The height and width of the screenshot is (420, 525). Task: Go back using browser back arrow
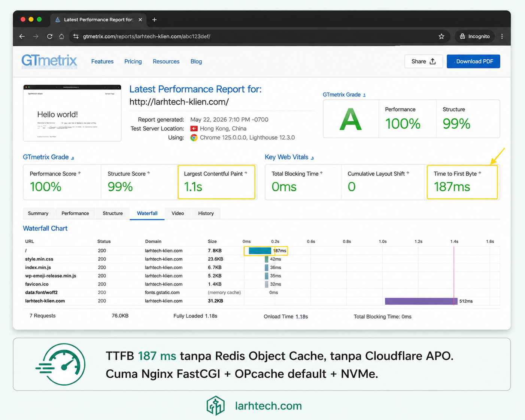22,36
